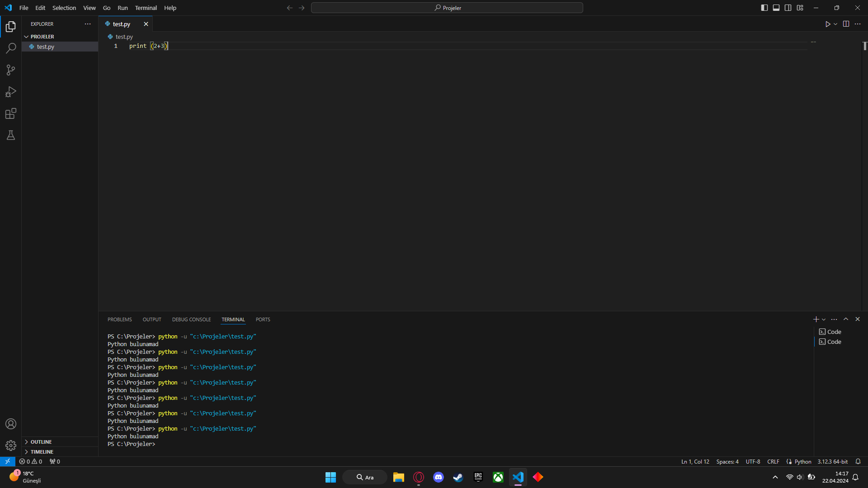Screen dimensions: 868x488
Task: Open the Search view in activity bar
Action: point(11,48)
